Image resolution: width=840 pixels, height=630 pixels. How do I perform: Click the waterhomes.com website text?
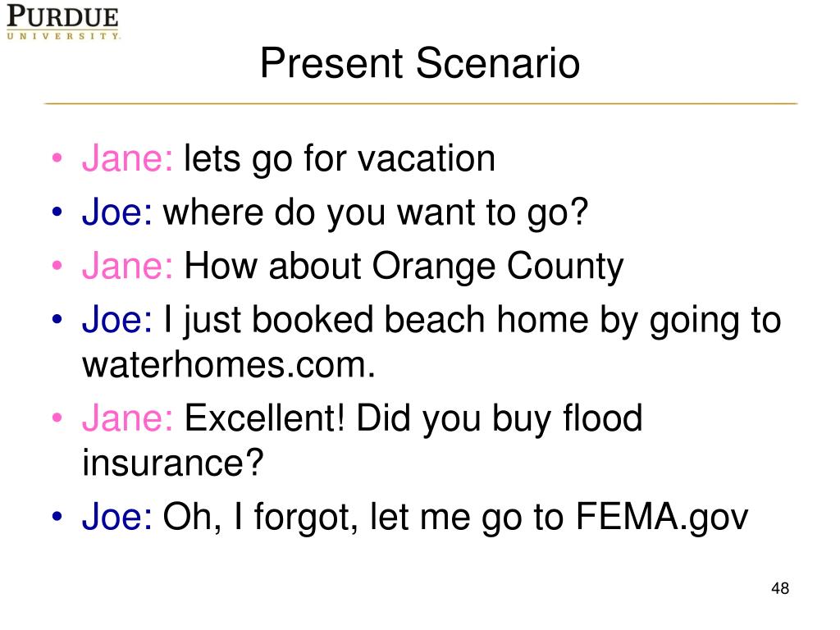pos(229,365)
